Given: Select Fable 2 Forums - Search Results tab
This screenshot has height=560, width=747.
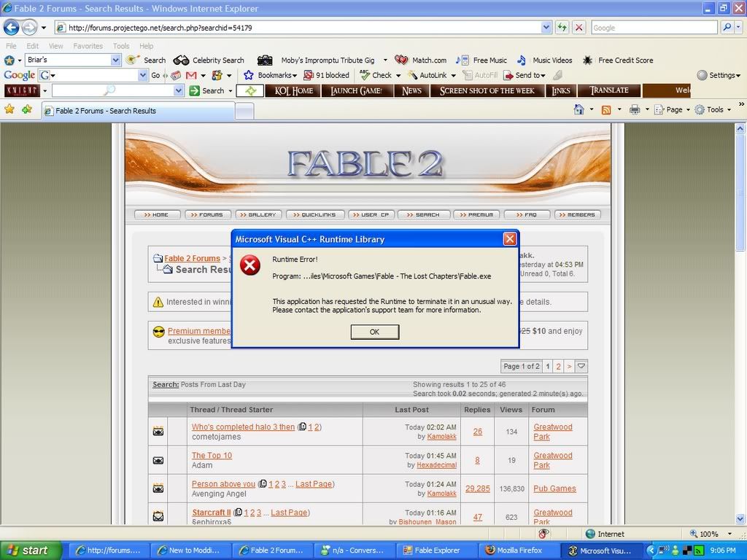Looking at the screenshot, I should pos(138,111).
